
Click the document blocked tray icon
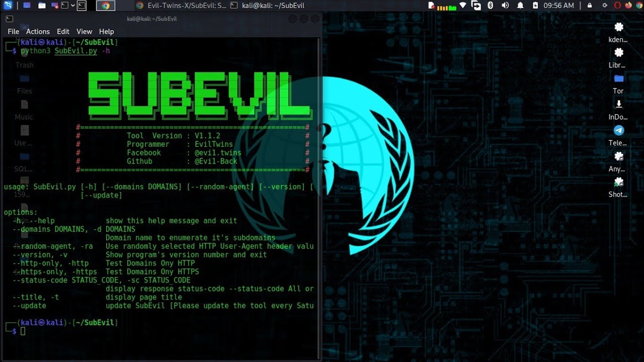click(431, 6)
